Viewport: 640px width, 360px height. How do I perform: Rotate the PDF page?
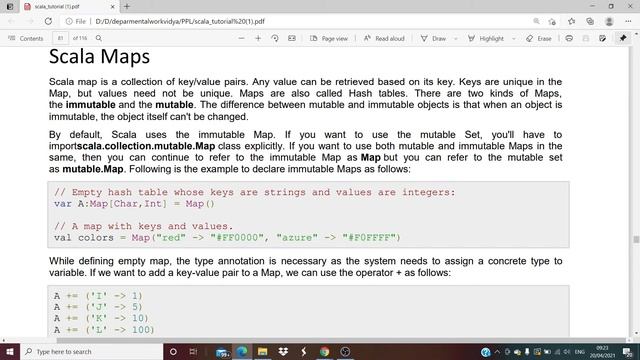[x=275, y=38]
